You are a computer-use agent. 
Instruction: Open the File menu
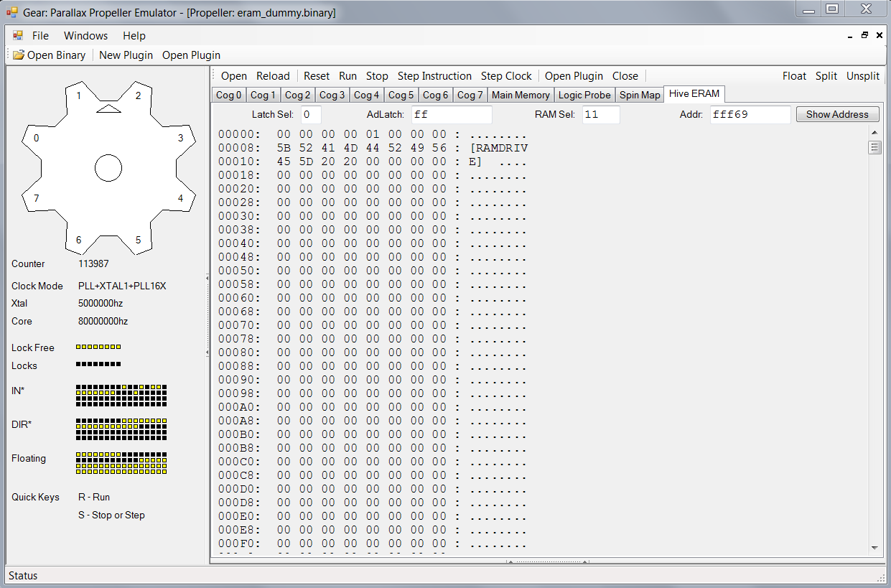[40, 36]
